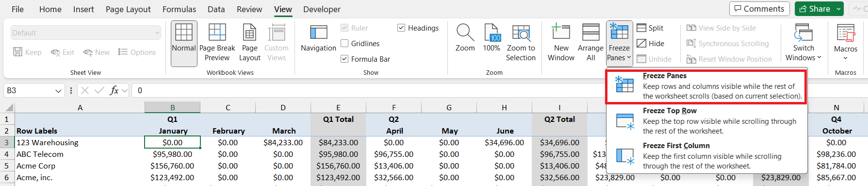Split the worksheet window
The width and height of the screenshot is (868, 186).
tap(650, 28)
